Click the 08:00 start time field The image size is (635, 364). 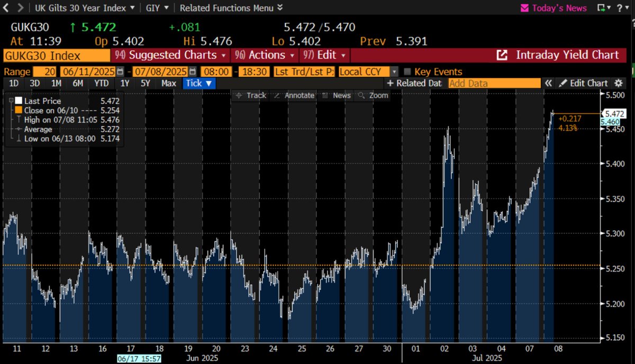click(x=216, y=72)
